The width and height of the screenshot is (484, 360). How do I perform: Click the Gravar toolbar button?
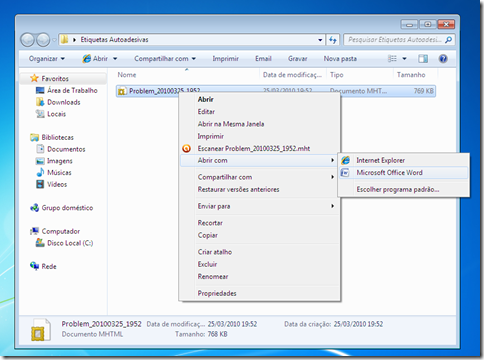click(x=298, y=59)
